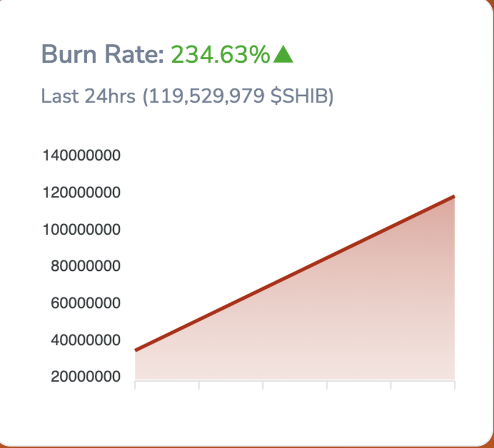
Task: Click the 100000000 y-axis label
Action: click(82, 229)
